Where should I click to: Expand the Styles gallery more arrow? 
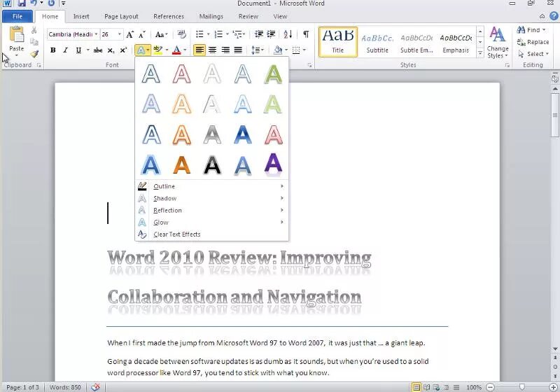point(480,54)
